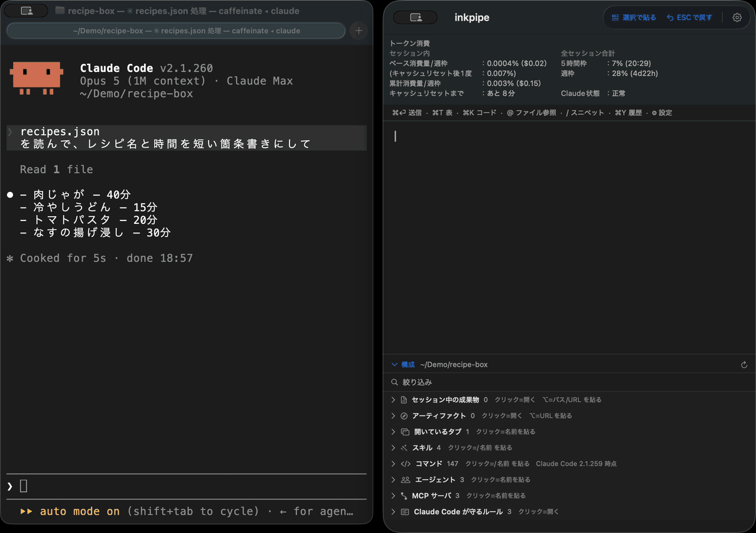Click the gear 設定 shortcut in hint bar

[661, 113]
